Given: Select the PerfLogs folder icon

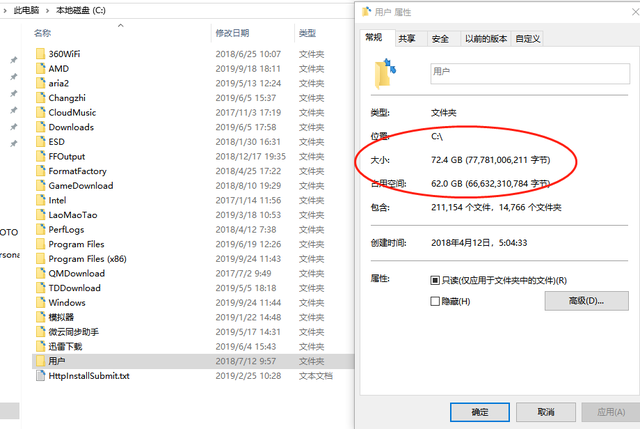Looking at the screenshot, I should pos(40,229).
